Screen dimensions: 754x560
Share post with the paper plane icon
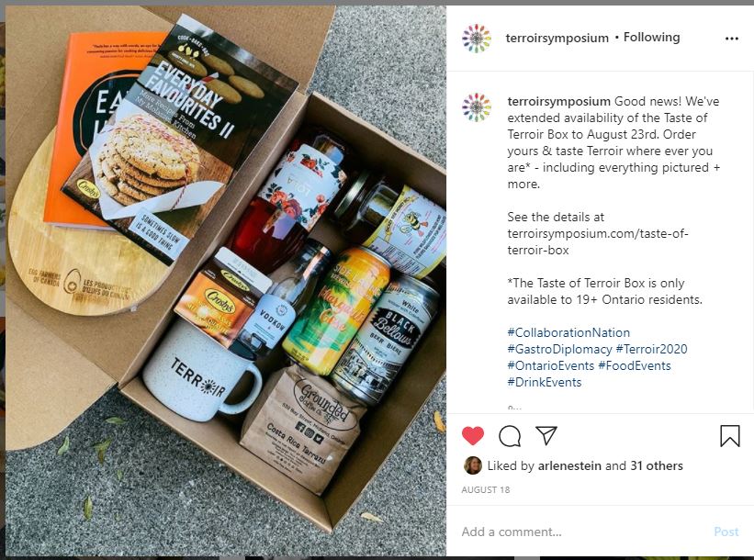(x=546, y=435)
